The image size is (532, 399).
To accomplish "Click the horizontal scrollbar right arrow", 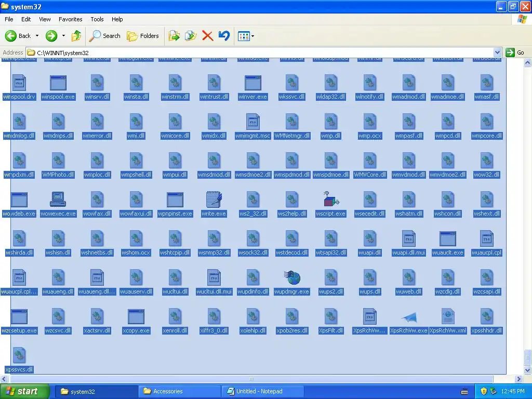I will (519, 379).
